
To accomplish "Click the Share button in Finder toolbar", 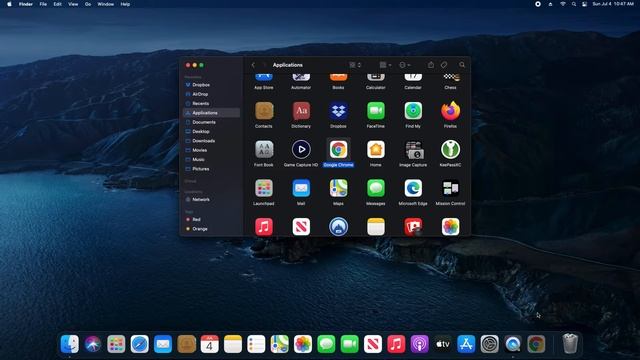I will click(x=431, y=65).
